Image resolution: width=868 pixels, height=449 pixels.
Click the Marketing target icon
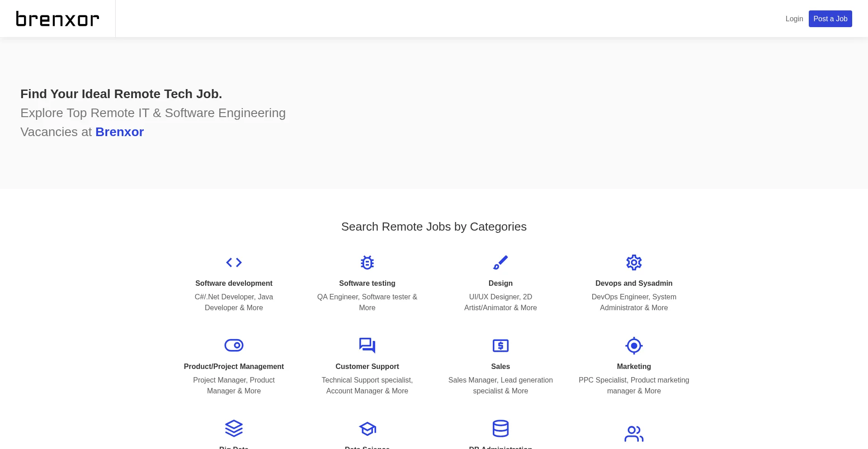(x=634, y=345)
